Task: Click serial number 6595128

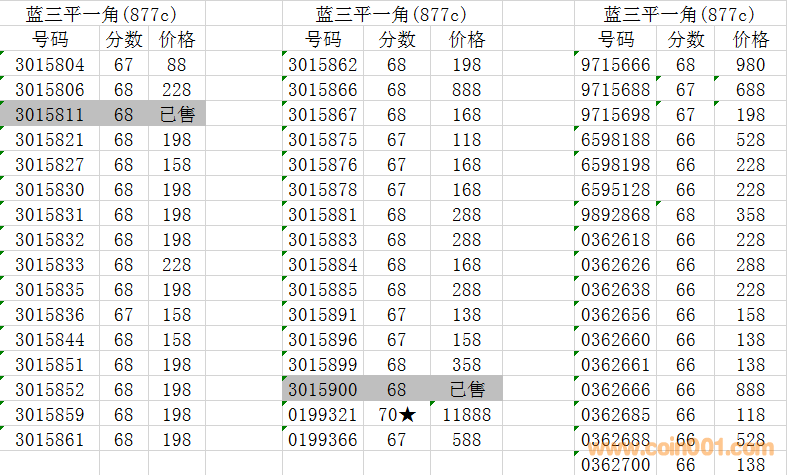Action: [x=615, y=190]
